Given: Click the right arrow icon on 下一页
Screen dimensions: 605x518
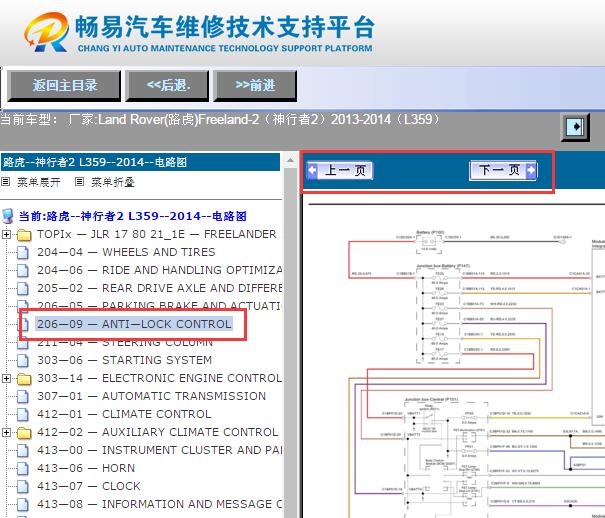Looking at the screenshot, I should pos(531,170).
